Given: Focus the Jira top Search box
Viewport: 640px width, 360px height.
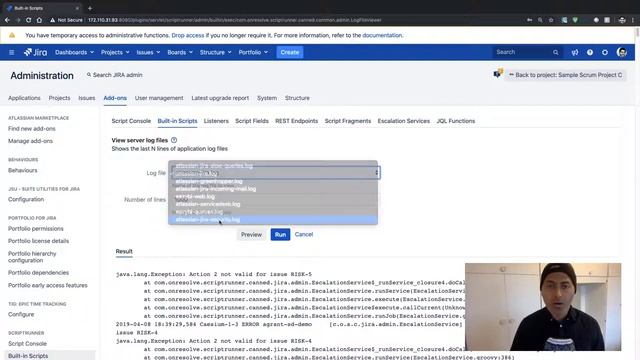Looking at the screenshot, I should 527,52.
